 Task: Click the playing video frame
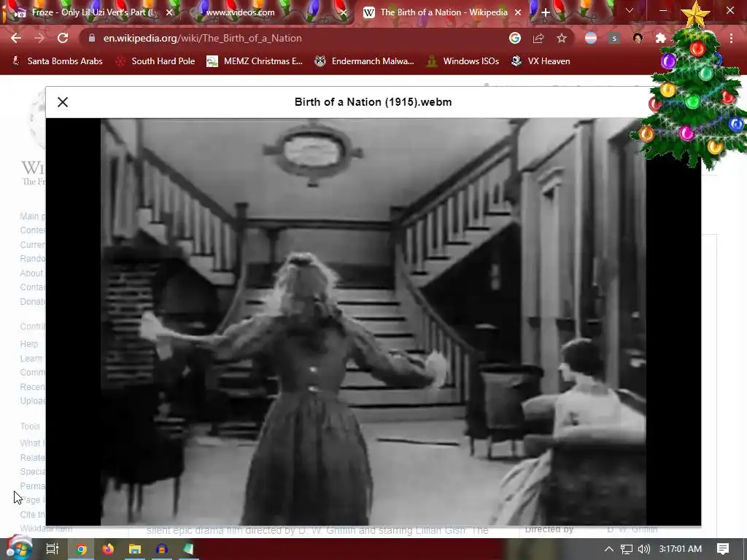[373, 322]
